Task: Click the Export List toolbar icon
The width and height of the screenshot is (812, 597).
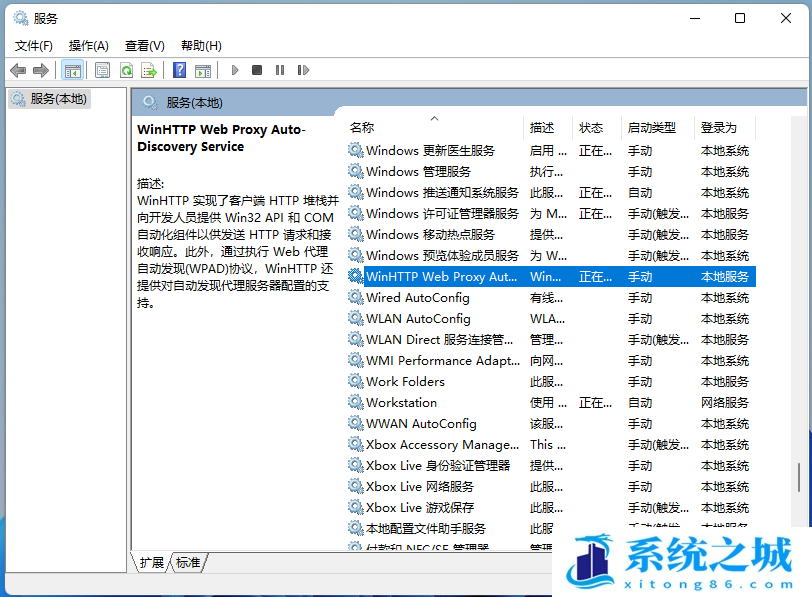Action: pos(149,70)
